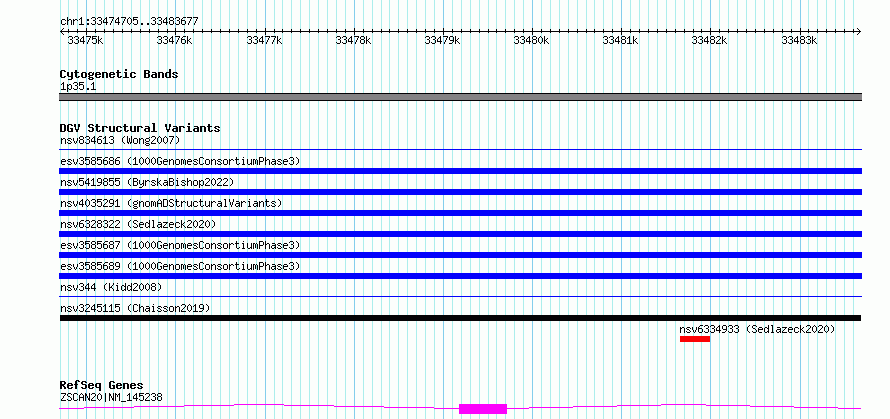890x419 pixels.
Task: Click the 33477k ruler tick label
Action: (x=264, y=40)
